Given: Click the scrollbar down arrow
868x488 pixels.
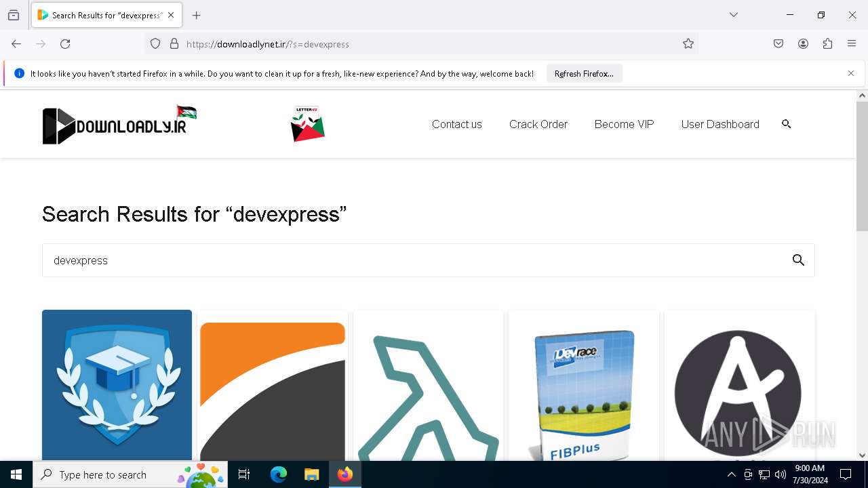Looking at the screenshot, I should click(x=862, y=455).
